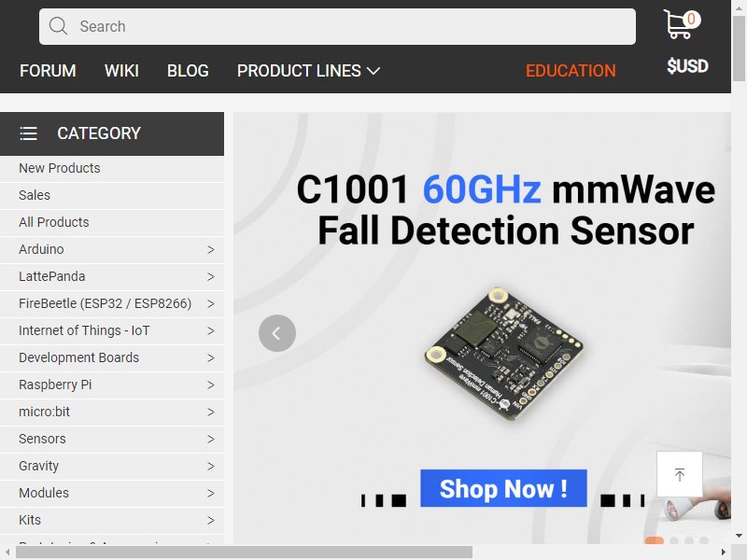Click into the Search input field
747x560 pixels.
pos(337,27)
